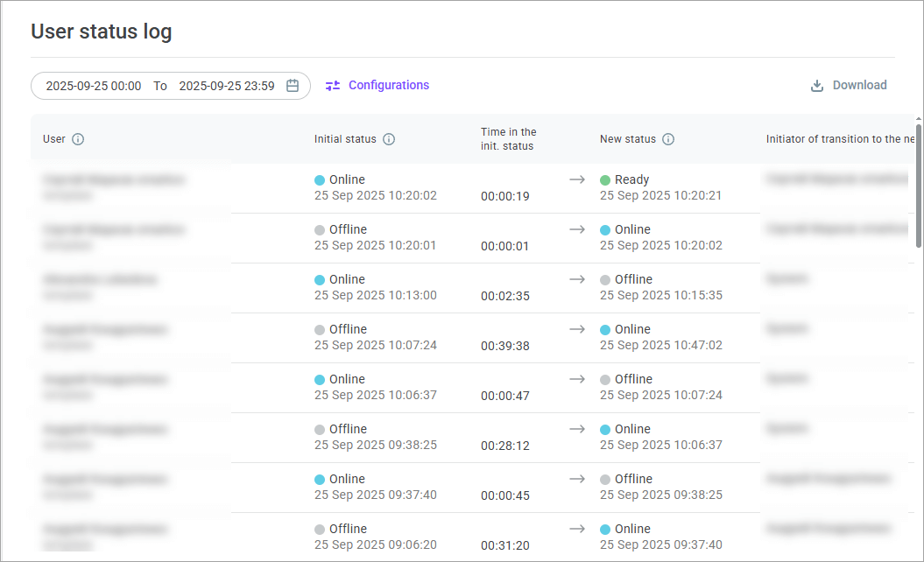Edit the end date 2025-09-25 23:59
924x562 pixels.
pyautogui.click(x=226, y=86)
